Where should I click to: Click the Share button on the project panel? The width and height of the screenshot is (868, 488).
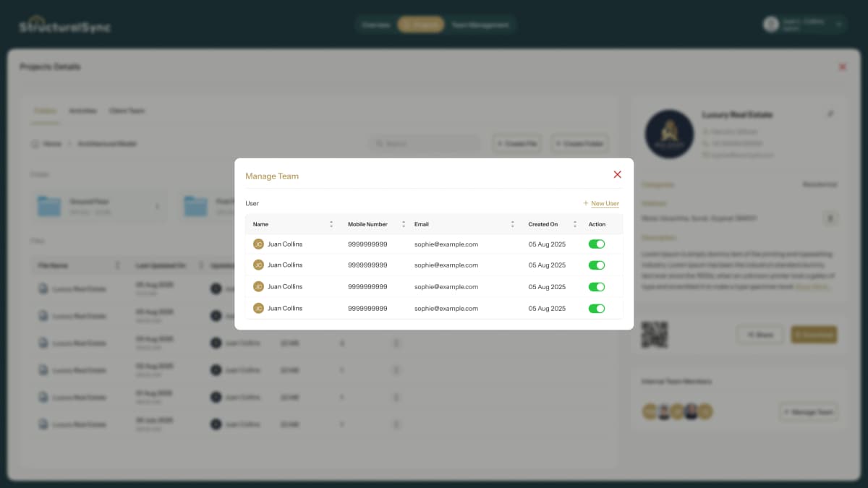759,335
